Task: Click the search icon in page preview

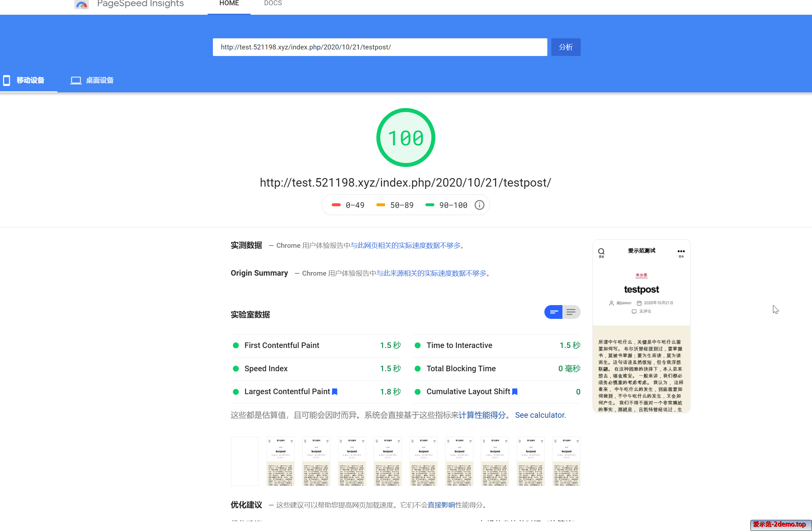Action: pos(601,252)
